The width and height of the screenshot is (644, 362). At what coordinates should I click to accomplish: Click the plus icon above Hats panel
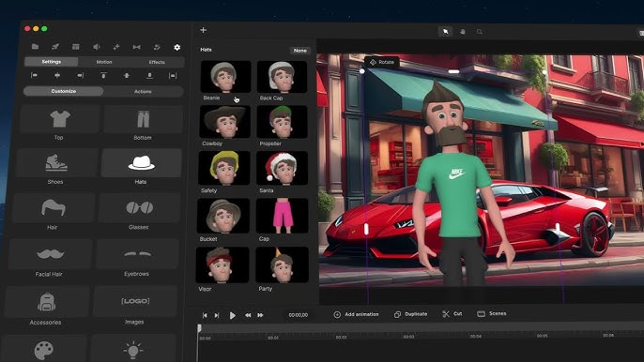coord(204,30)
